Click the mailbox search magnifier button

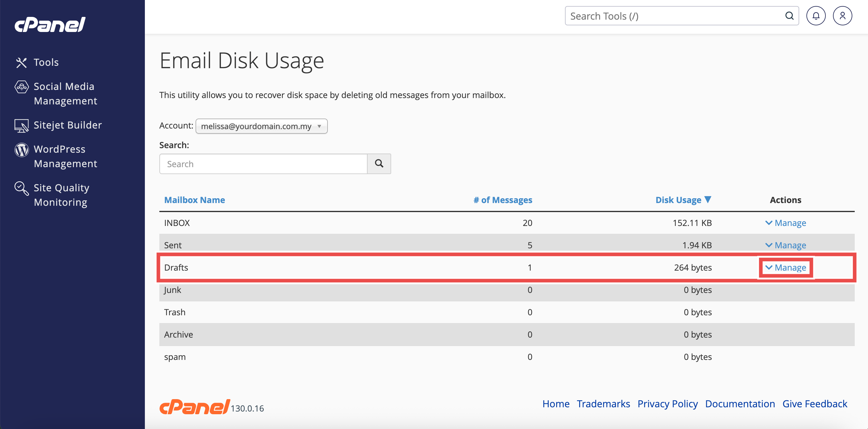[379, 164]
